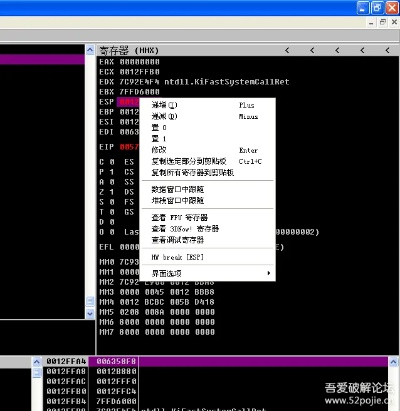
Task: Choose 查看 3DNow! 寄存器 menu entry
Action: 207,229
